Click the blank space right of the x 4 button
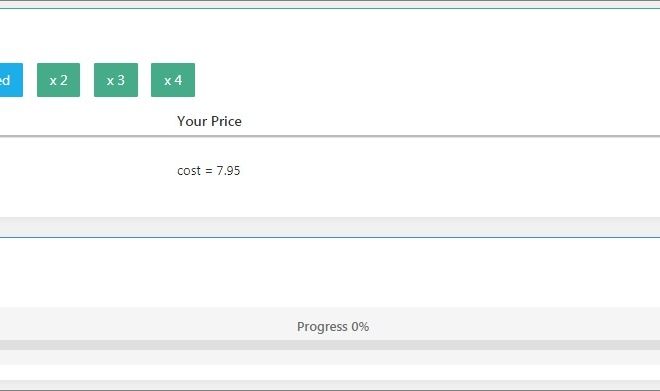The image size is (660, 391). pos(427,80)
